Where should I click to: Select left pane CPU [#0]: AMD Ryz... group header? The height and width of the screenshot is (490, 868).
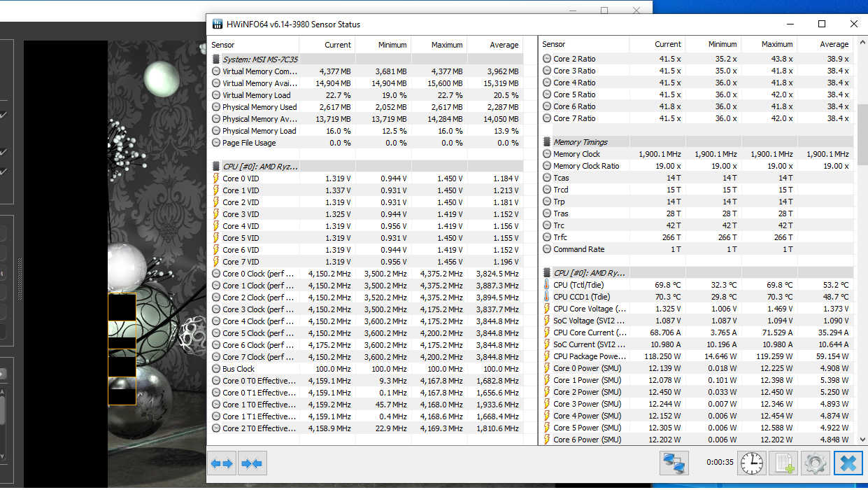[366, 167]
